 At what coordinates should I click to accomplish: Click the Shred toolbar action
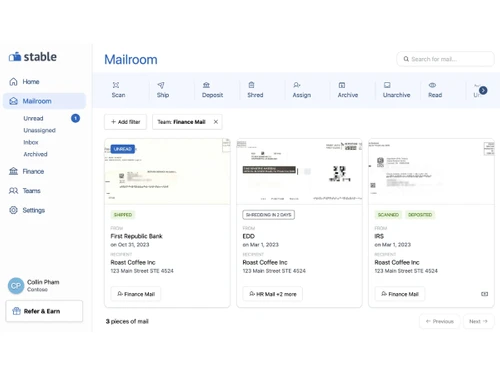pos(255,90)
